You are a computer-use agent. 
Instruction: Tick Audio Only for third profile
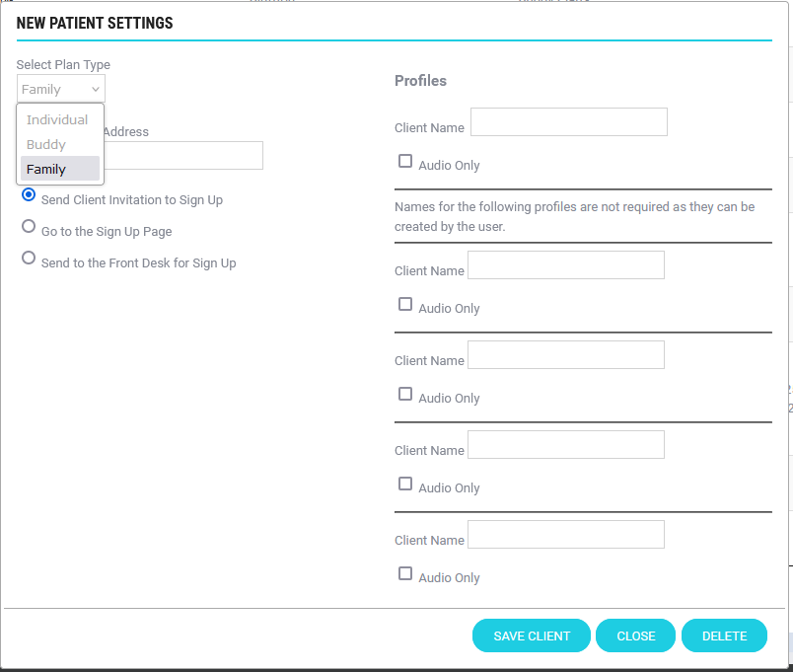(405, 394)
